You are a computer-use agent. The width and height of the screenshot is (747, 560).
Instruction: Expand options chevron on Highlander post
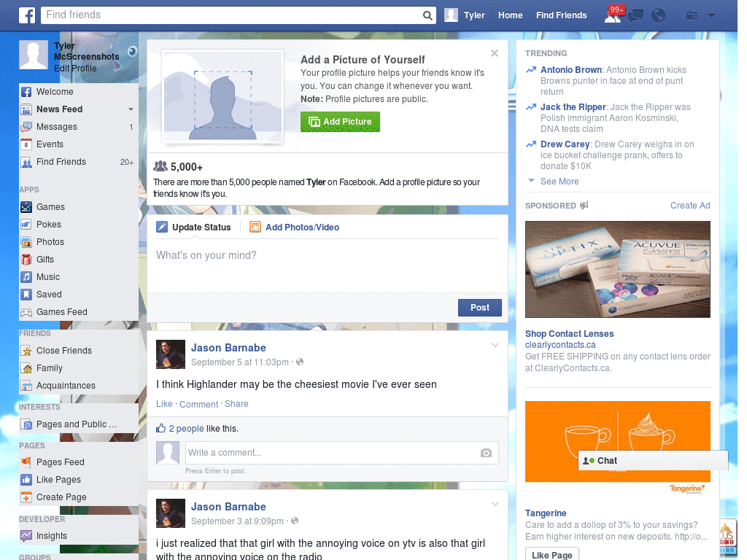click(495, 345)
